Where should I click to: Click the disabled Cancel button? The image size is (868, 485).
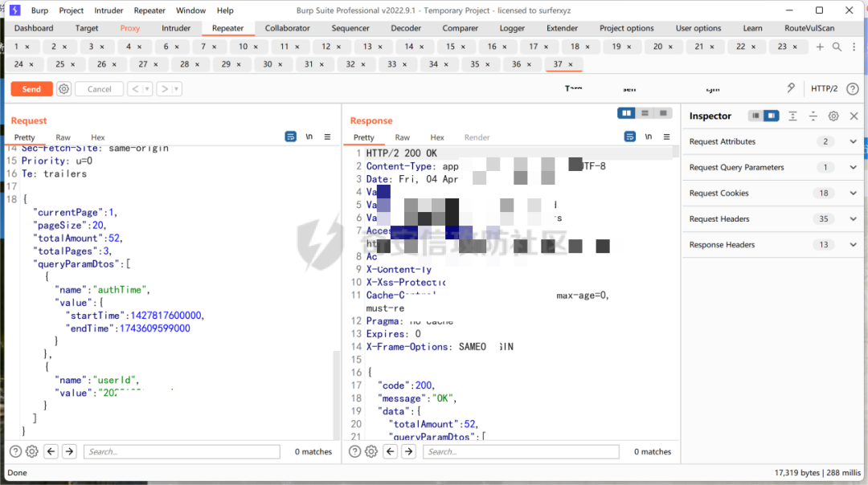pyautogui.click(x=99, y=89)
